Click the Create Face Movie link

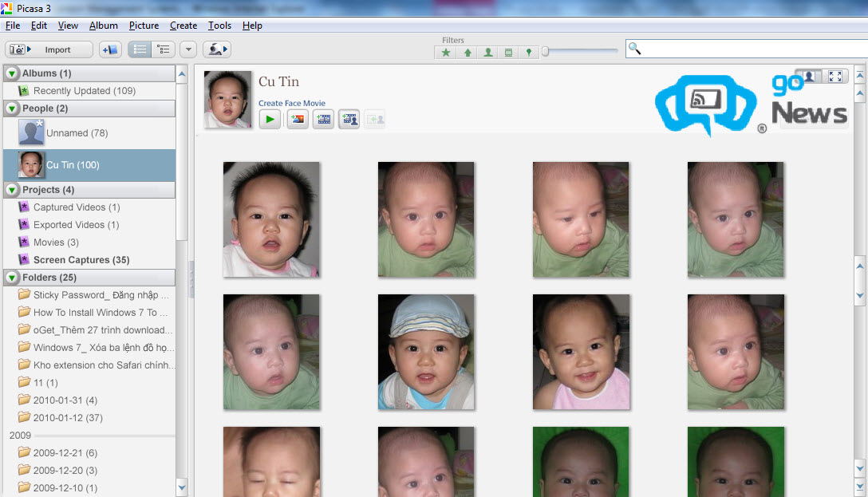click(x=292, y=103)
